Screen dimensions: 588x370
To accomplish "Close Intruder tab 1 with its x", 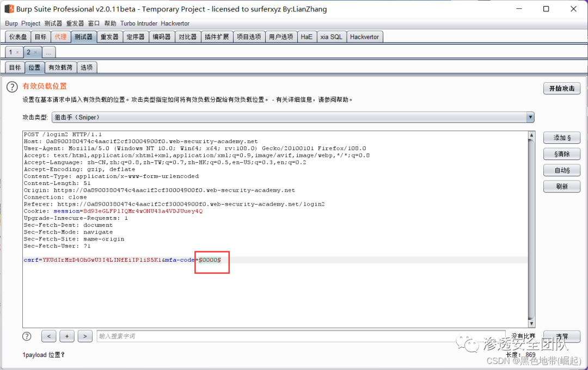I will pyautogui.click(x=17, y=52).
